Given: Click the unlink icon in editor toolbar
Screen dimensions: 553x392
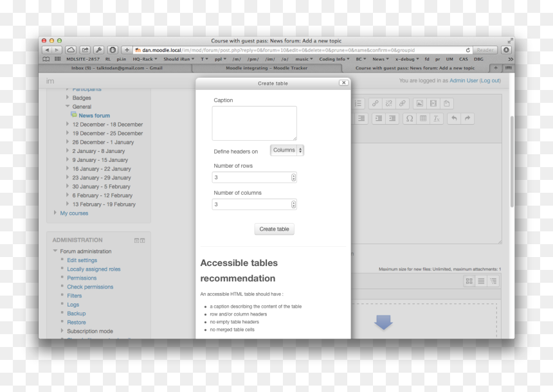Looking at the screenshot, I should coord(388,103).
